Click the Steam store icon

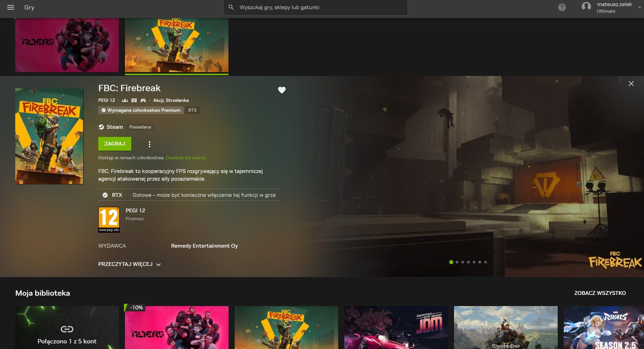[x=101, y=127]
